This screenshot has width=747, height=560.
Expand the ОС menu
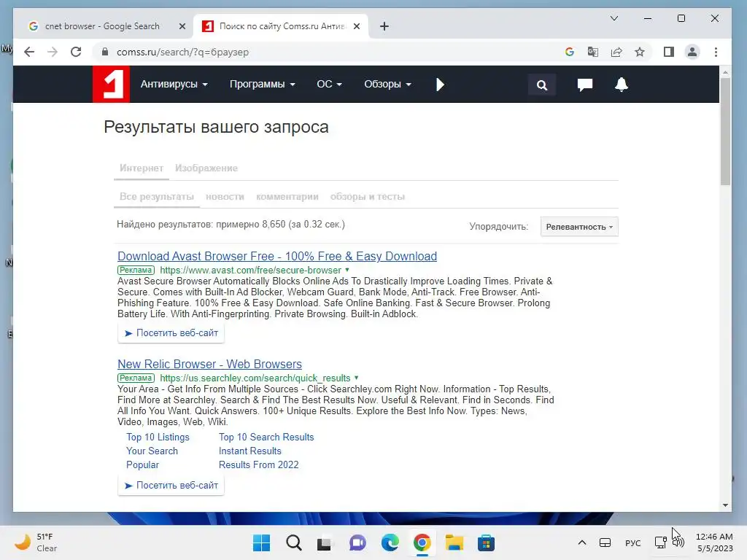click(x=329, y=85)
